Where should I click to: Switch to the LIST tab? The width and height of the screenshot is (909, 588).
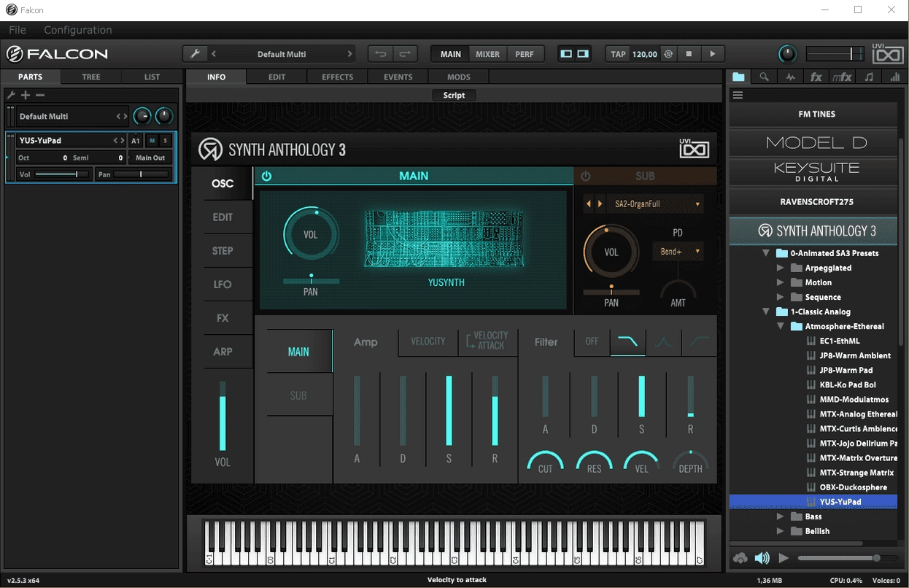click(152, 77)
